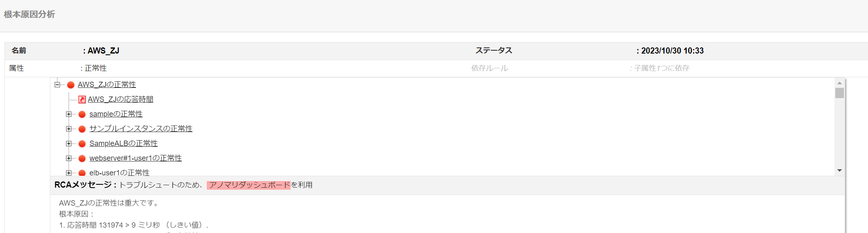Screen dimensions: 868x233
Task: Open the AWS_ZJの応答時間 link
Action: (121, 99)
